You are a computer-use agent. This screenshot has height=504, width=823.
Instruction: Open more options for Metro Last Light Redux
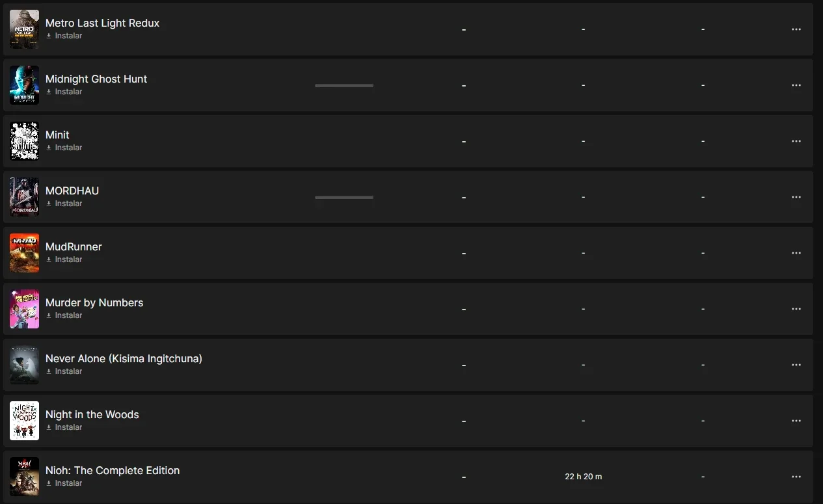[796, 29]
